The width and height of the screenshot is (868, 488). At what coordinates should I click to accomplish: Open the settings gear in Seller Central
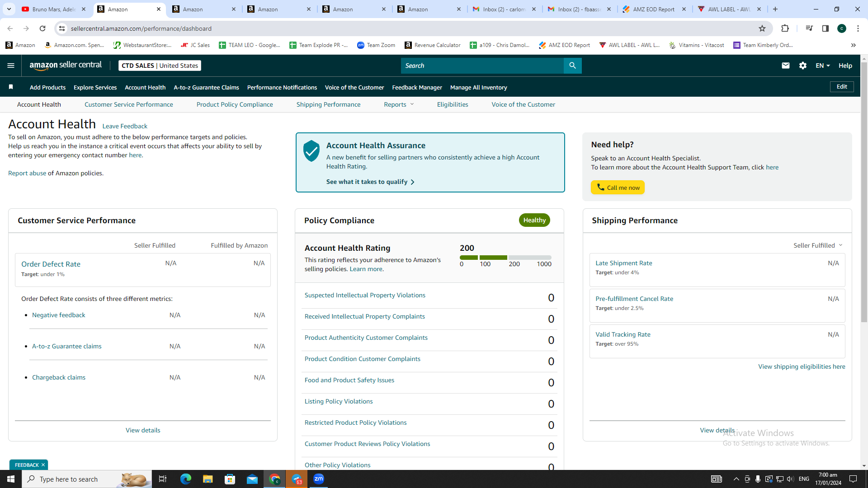(803, 66)
